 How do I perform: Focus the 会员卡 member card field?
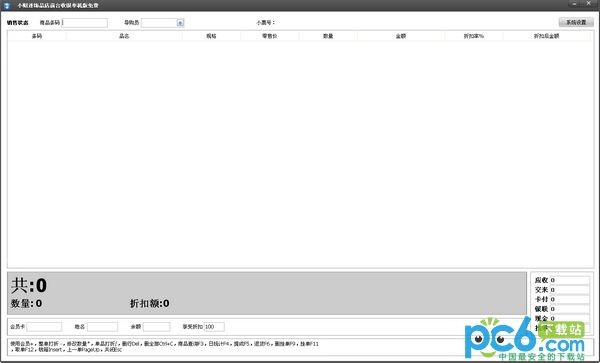tap(44, 327)
